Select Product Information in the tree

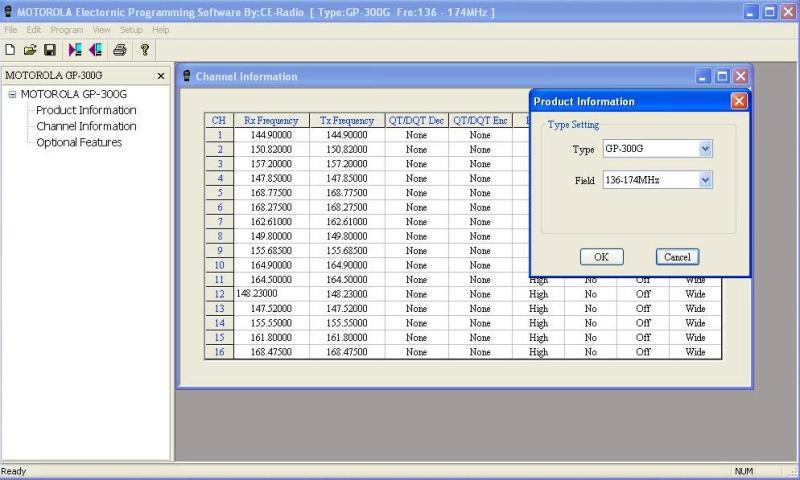pos(86,110)
